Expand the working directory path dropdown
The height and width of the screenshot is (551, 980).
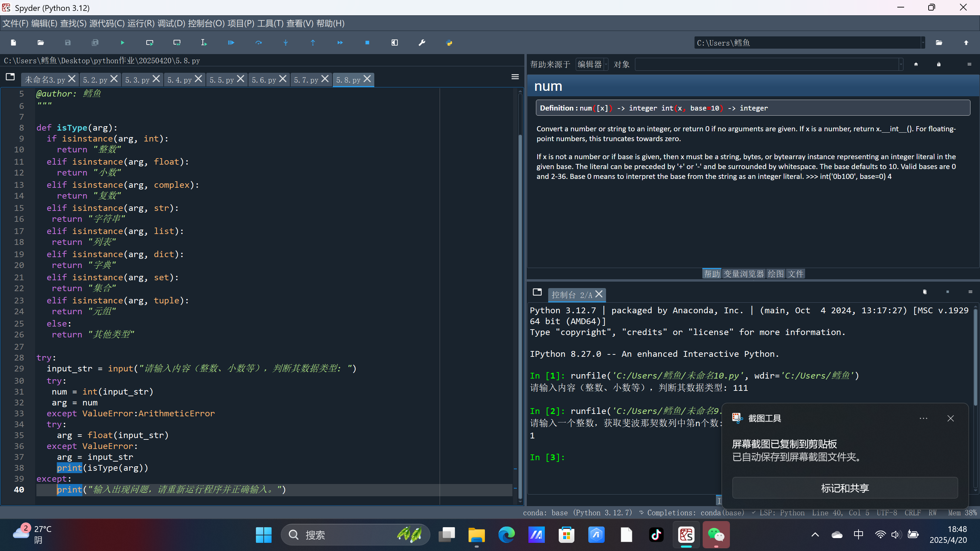pyautogui.click(x=922, y=43)
